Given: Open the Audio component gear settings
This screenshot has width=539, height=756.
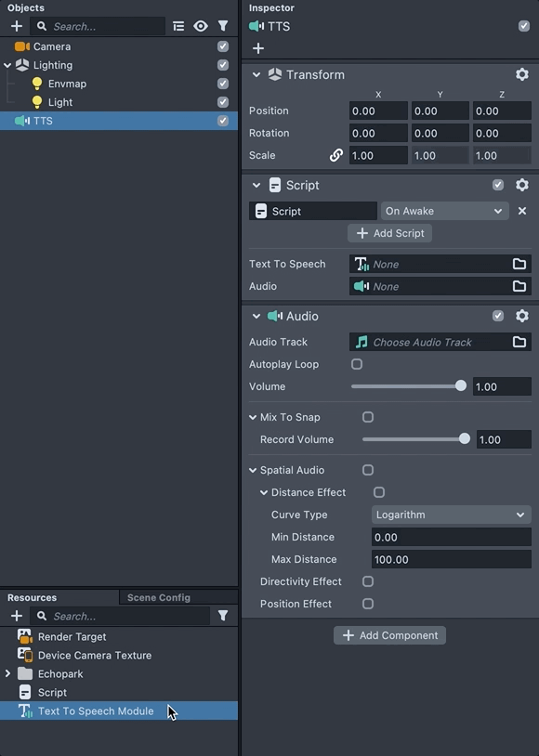Looking at the screenshot, I should coord(522,316).
